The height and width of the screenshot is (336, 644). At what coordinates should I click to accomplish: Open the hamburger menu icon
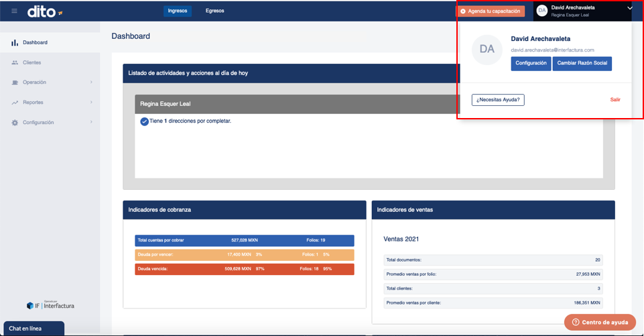coord(14,11)
